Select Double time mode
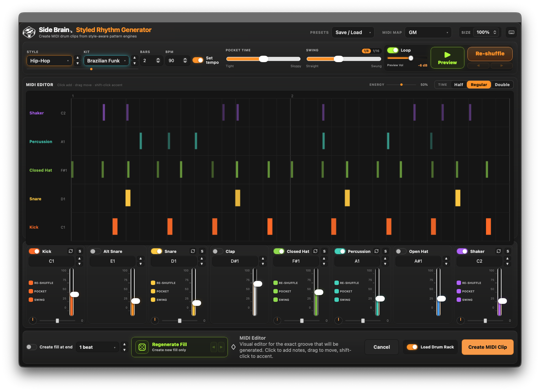 (x=502, y=85)
